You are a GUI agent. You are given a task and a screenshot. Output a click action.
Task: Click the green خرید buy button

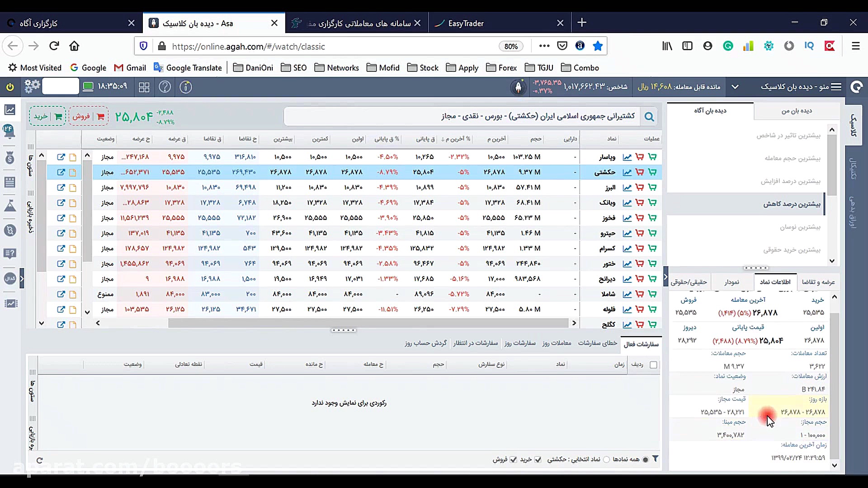pos(47,116)
